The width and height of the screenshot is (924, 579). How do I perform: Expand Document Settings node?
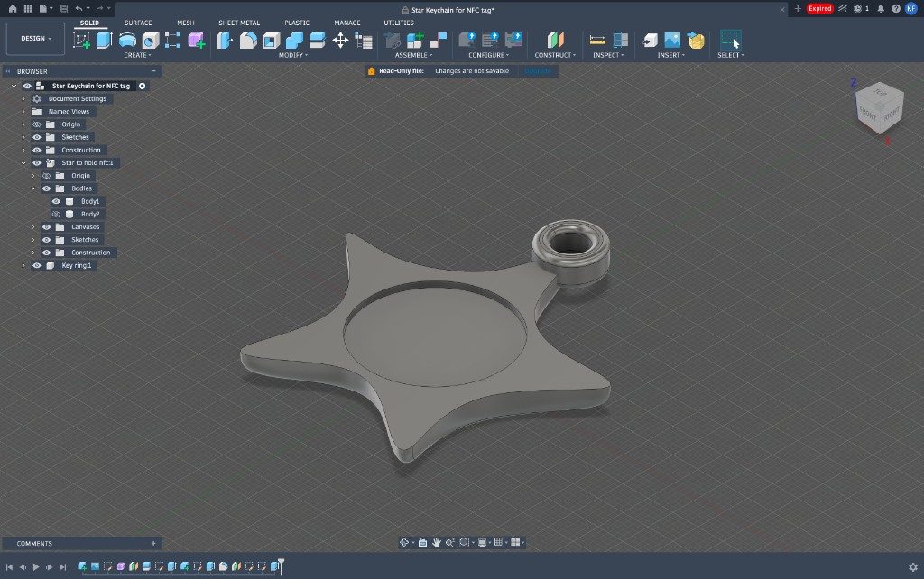click(x=23, y=99)
